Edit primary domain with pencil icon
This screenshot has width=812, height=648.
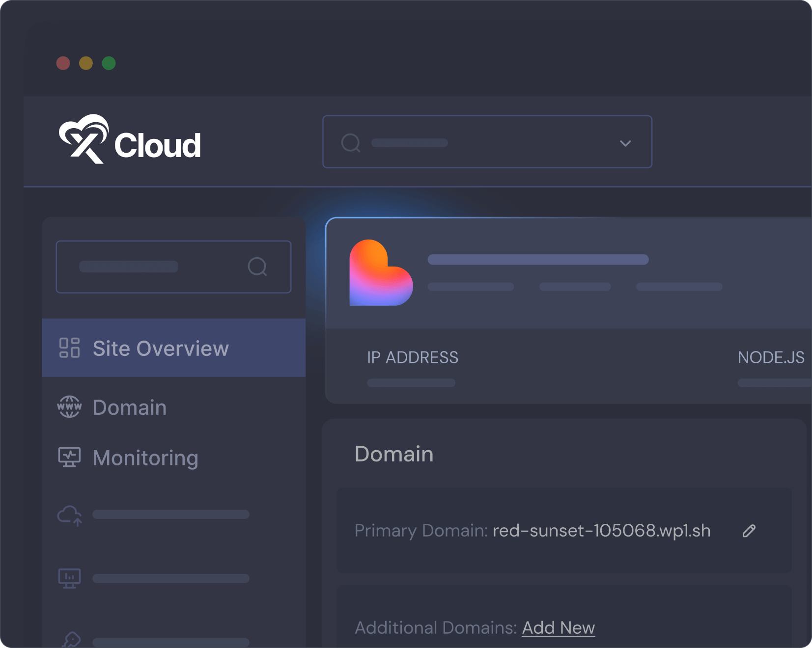pos(749,531)
